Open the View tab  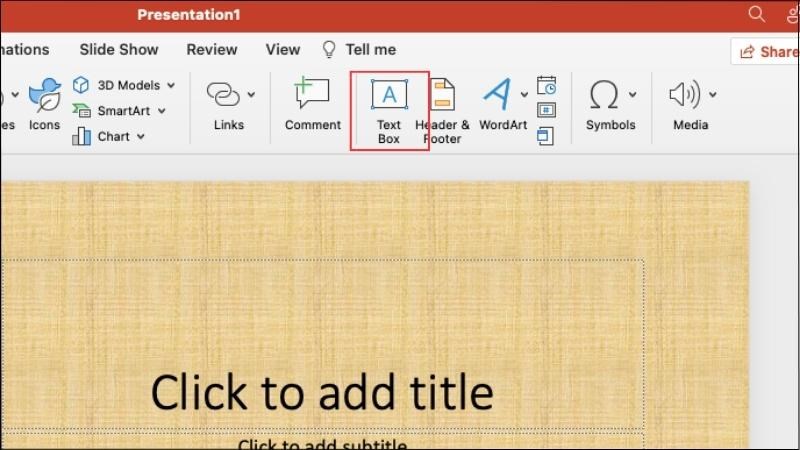[x=283, y=49]
